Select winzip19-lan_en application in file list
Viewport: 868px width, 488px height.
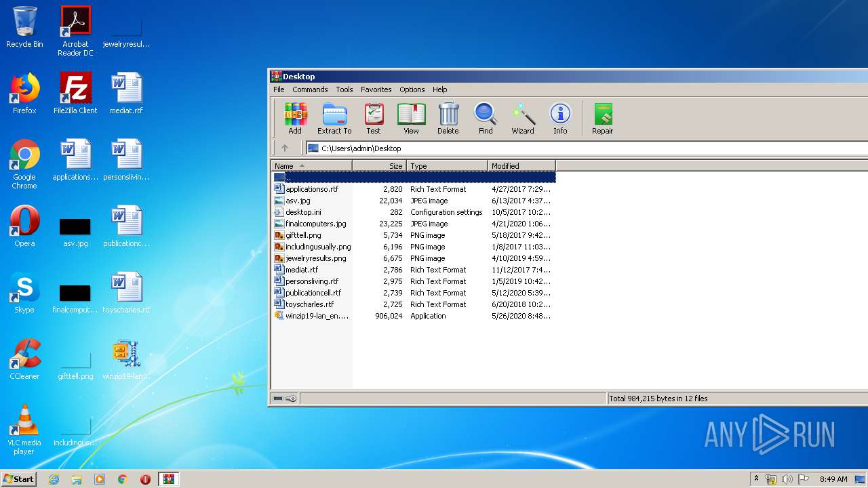[414, 316]
